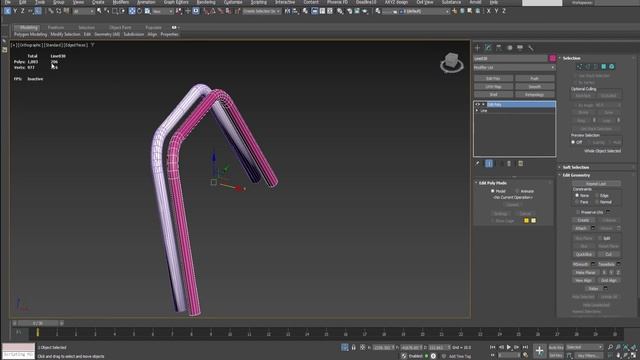The image size is (640, 360).
Task: Click the yellow Show Cage color swatch
Action: [526, 220]
